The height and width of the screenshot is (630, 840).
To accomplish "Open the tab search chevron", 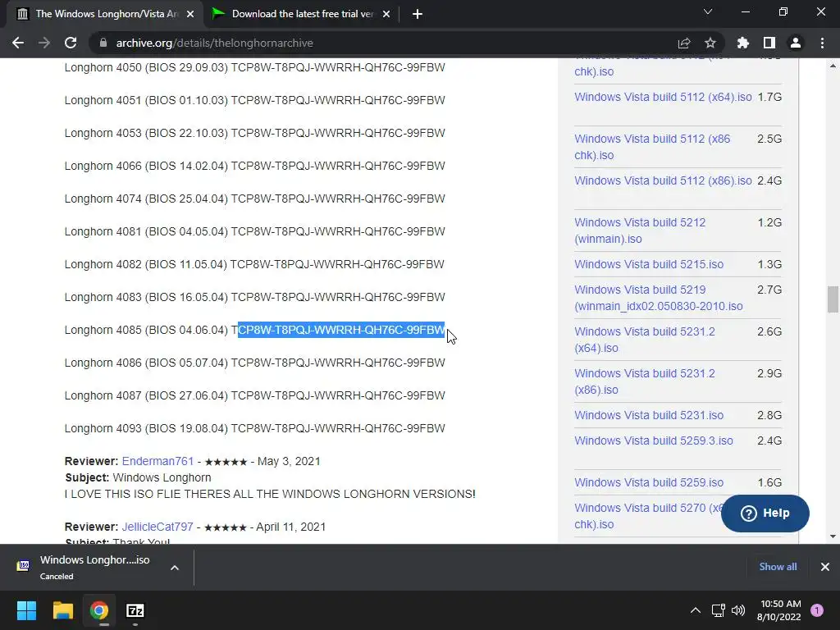I will click(x=708, y=11).
